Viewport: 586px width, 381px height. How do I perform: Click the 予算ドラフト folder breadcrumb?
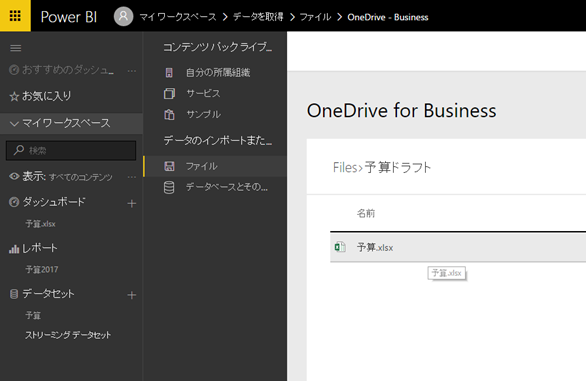pos(398,168)
